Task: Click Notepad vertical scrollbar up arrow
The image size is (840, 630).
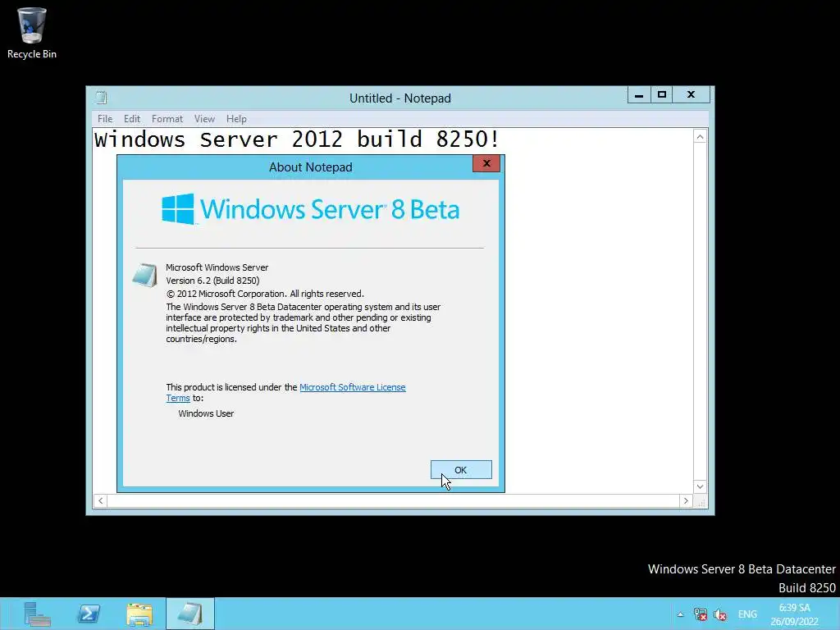Action: [700, 137]
